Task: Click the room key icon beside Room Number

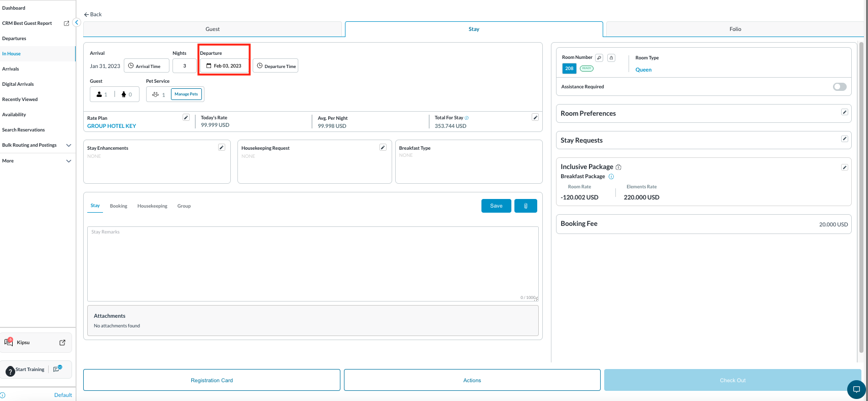Action: [x=599, y=58]
